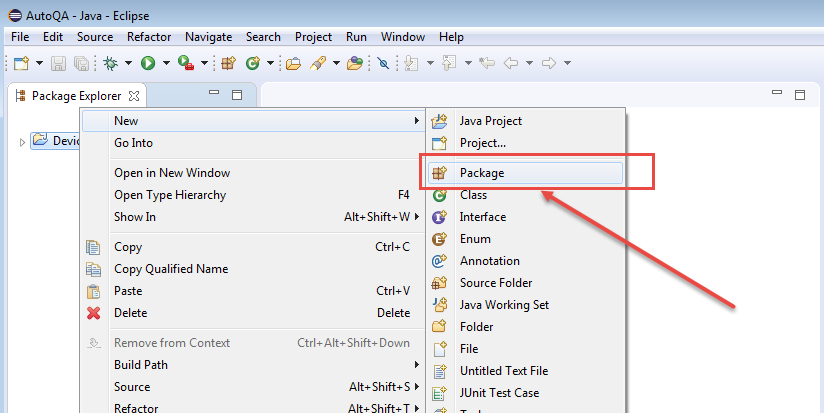Click the Next Annotation toolbar icon

[411, 63]
